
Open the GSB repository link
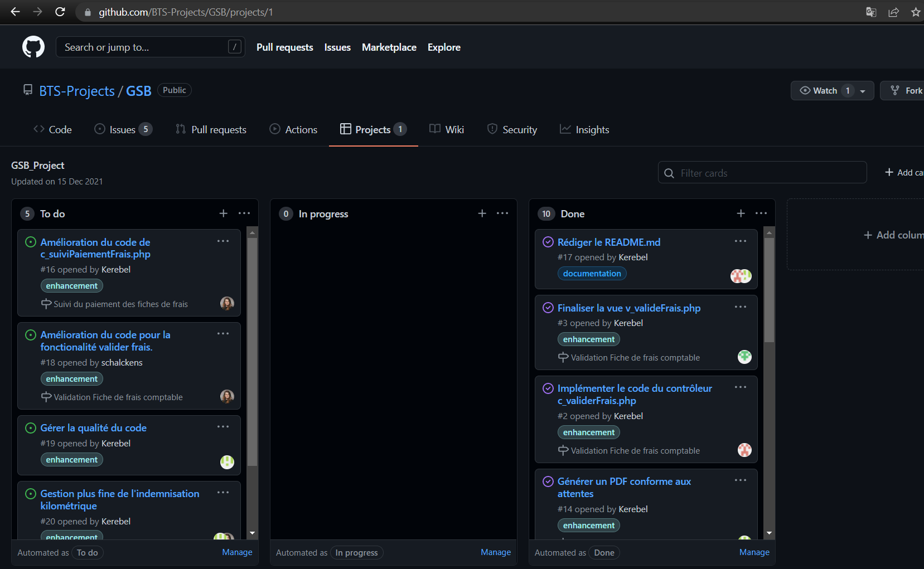pos(139,91)
